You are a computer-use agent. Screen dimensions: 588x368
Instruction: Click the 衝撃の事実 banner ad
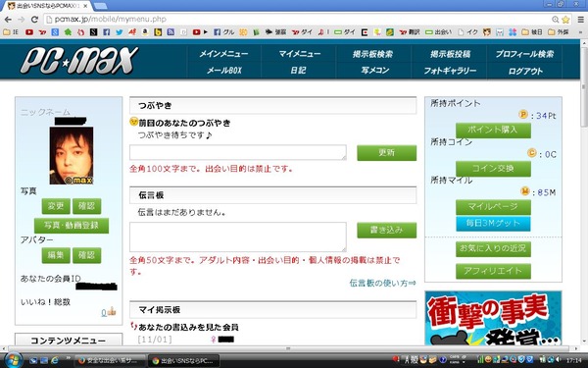[x=493, y=318]
